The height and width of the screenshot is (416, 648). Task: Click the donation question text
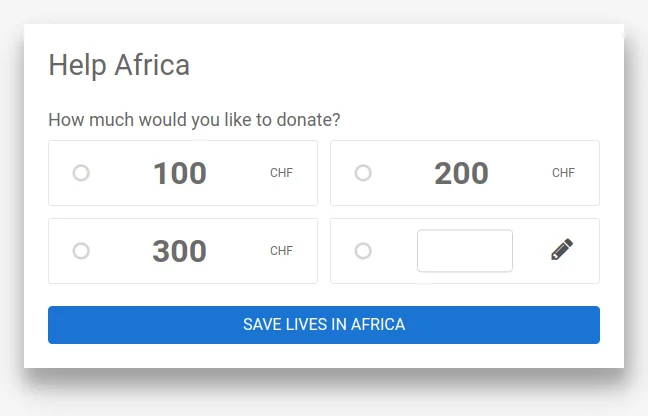[x=194, y=120]
